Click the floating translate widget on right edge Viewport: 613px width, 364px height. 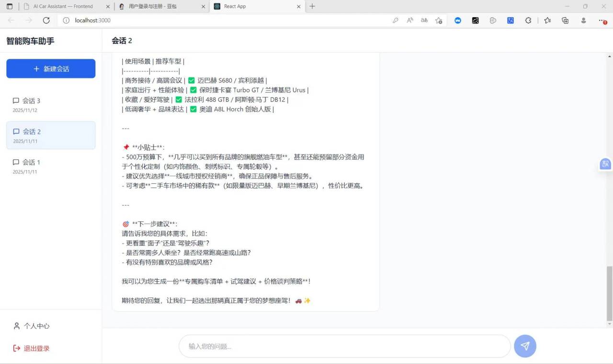point(605,164)
